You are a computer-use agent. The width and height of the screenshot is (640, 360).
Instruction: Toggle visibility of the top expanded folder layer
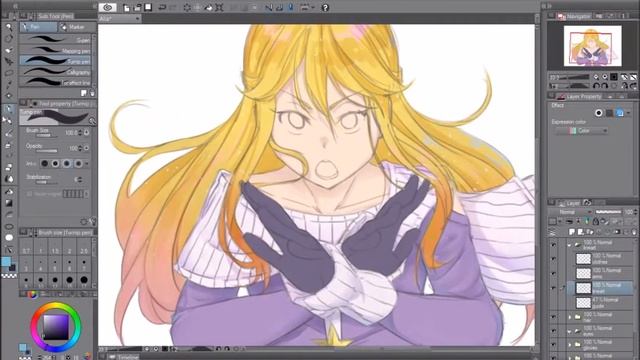[553, 245]
